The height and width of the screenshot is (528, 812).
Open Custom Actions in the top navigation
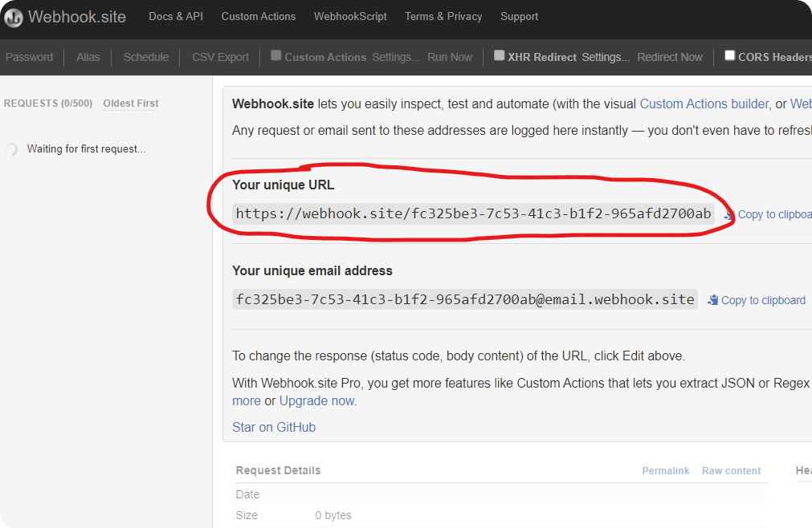[259, 17]
